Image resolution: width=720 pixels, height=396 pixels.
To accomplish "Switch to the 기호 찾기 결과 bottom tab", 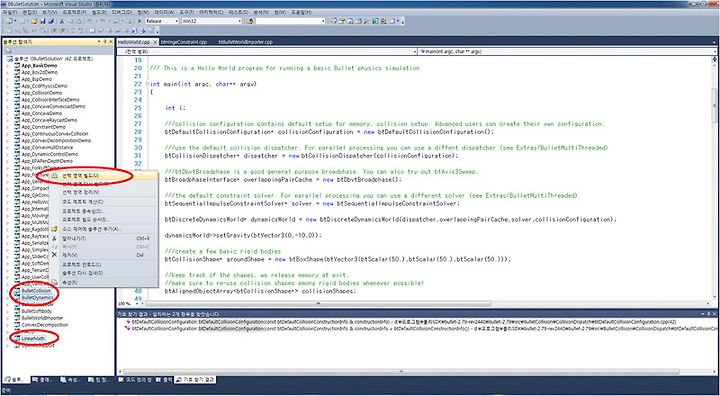I will coord(196,380).
